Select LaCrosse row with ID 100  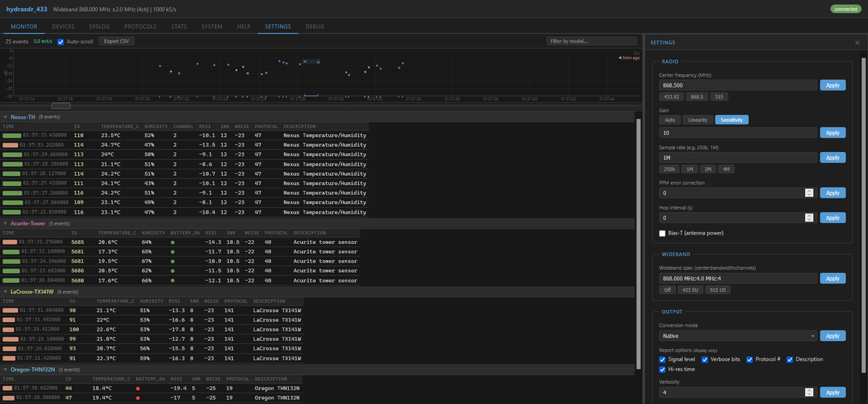[150, 329]
